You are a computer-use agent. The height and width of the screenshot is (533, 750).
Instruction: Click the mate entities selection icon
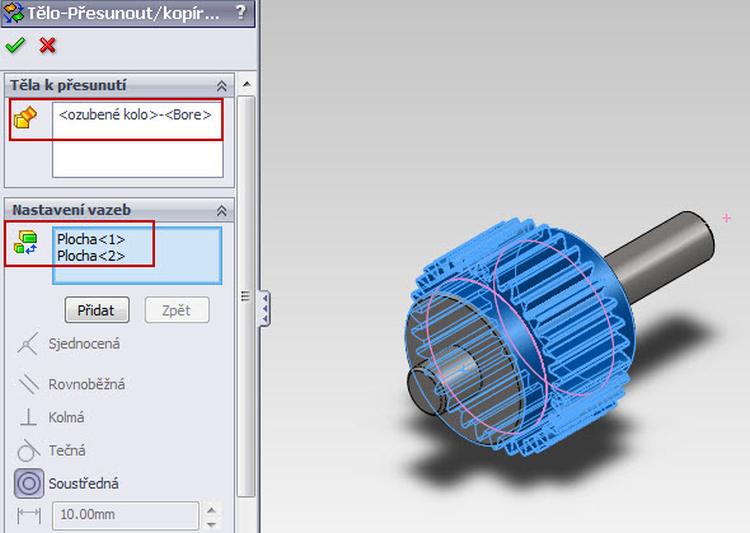pyautogui.click(x=26, y=243)
